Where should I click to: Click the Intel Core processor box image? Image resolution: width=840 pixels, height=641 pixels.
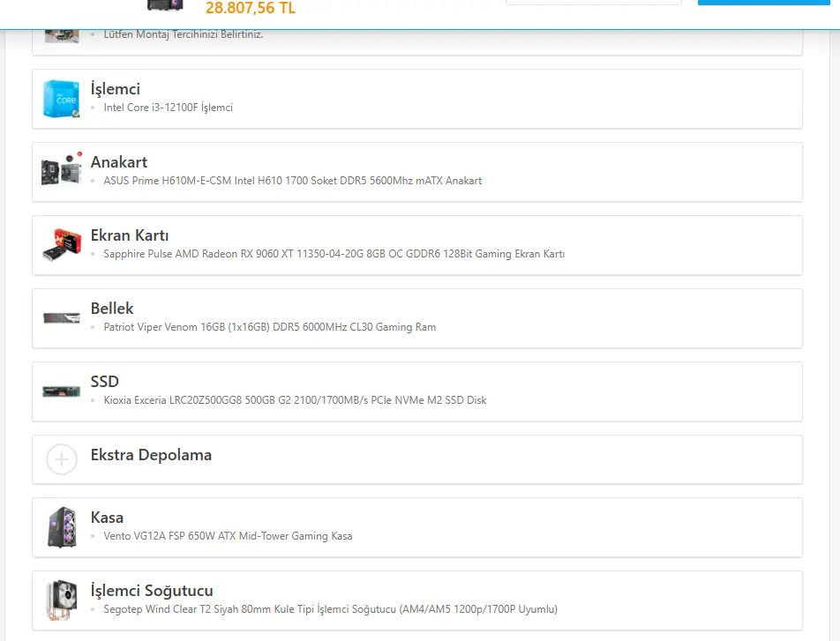point(62,99)
